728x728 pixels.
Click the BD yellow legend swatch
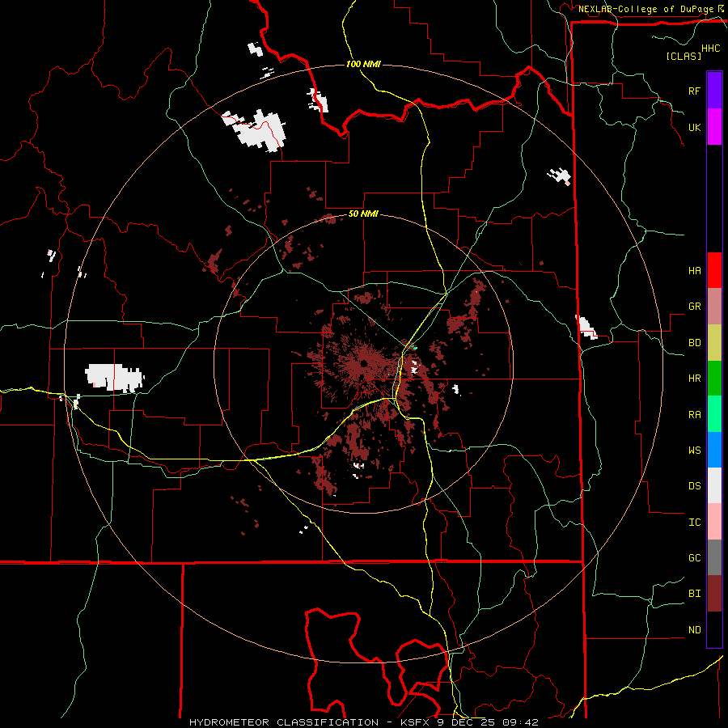coord(714,342)
